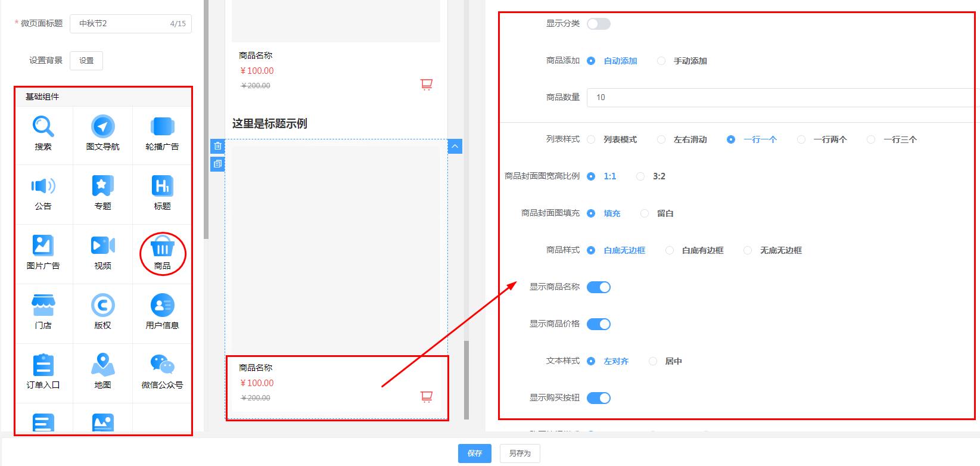Click the ¥100.00 price in the lower card
Viewport: 980px width, 466px height.
coord(257,383)
